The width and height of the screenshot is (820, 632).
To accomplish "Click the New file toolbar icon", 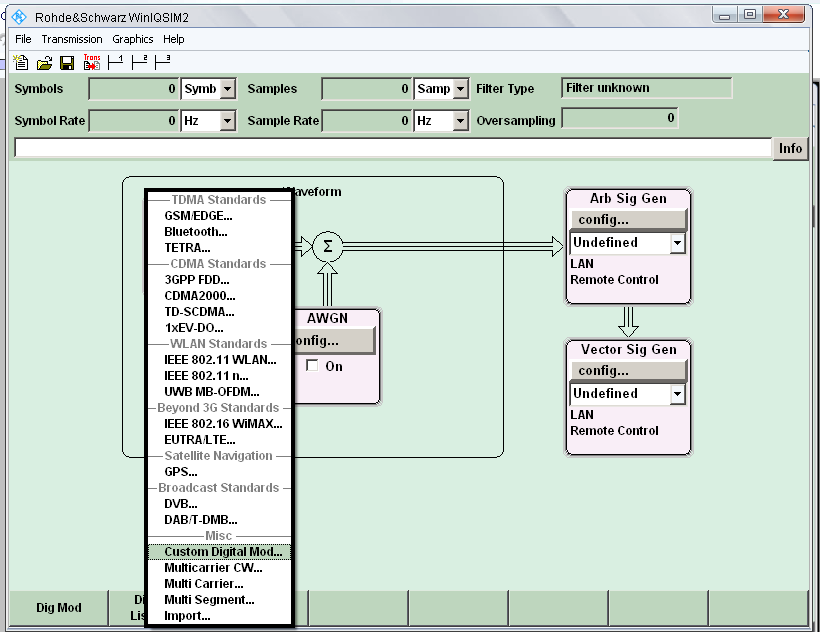I will [21, 63].
